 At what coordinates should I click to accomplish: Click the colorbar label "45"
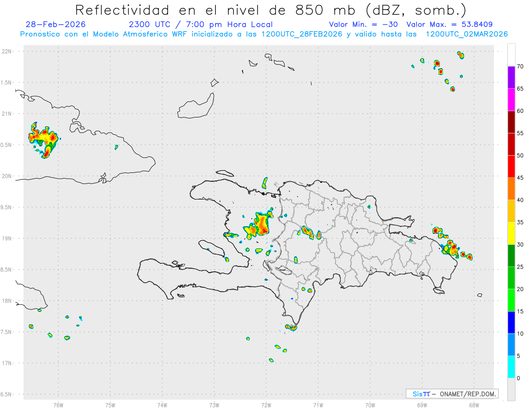click(x=520, y=178)
